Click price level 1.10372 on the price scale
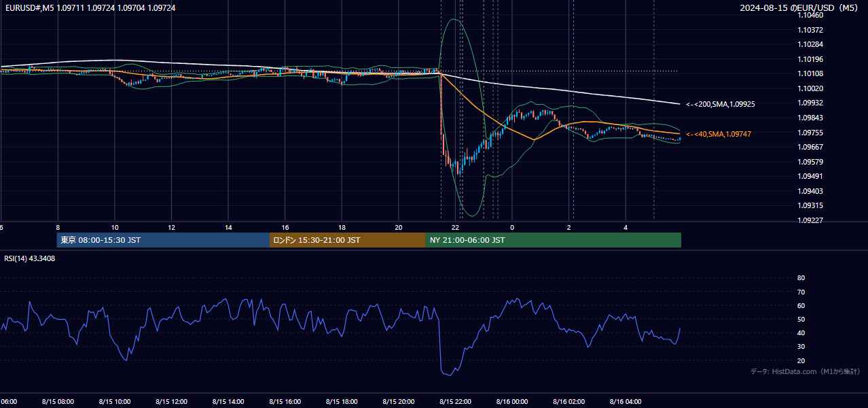The width and height of the screenshot is (868, 408). point(810,30)
